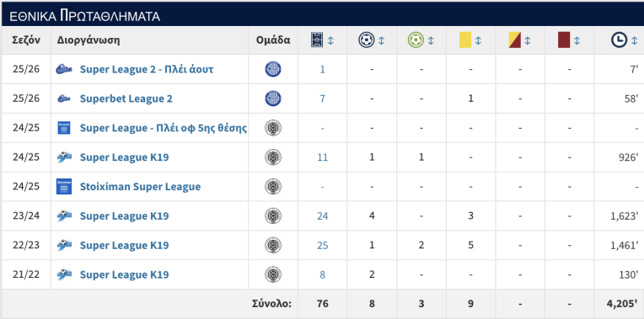Image resolution: width=644 pixels, height=319 pixels.
Task: Open Super League - Πλέι οφ 5ης θέσης link
Action: 163,128
